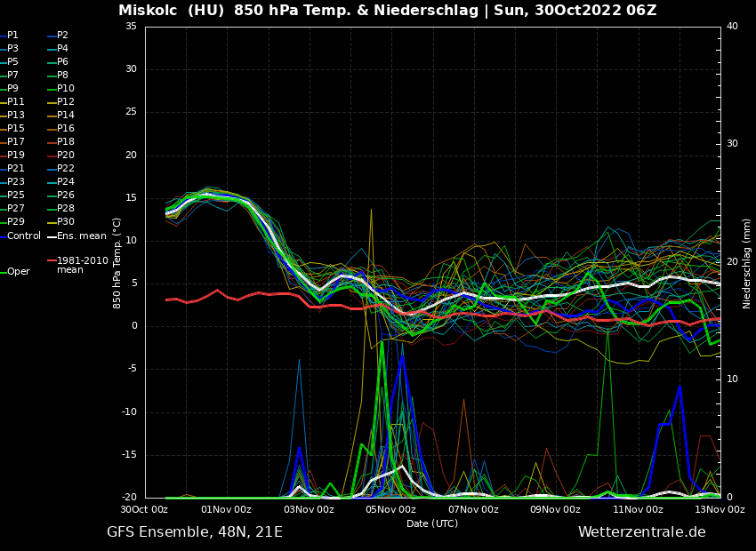The height and width of the screenshot is (551, 756).
Task: Click the 35 temperature axis tick label
Action: click(x=131, y=27)
